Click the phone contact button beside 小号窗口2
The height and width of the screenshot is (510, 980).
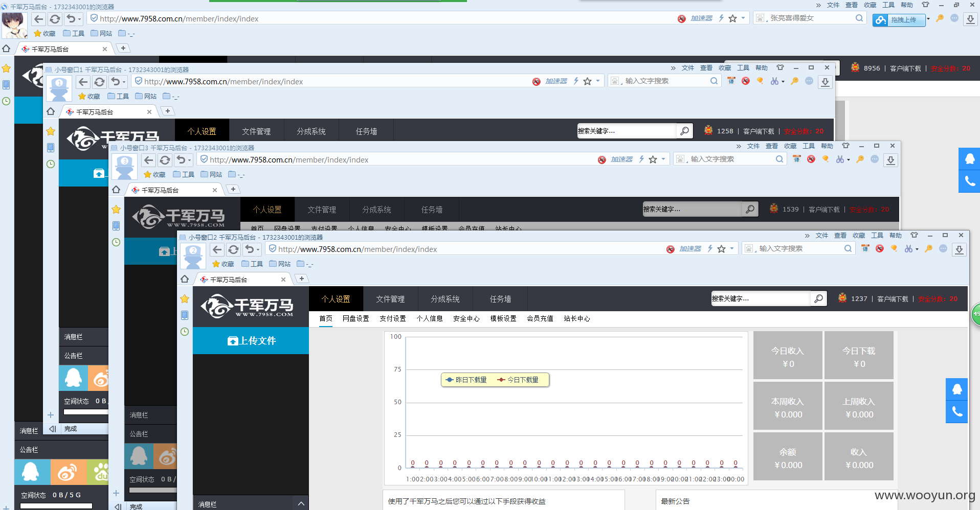point(957,412)
